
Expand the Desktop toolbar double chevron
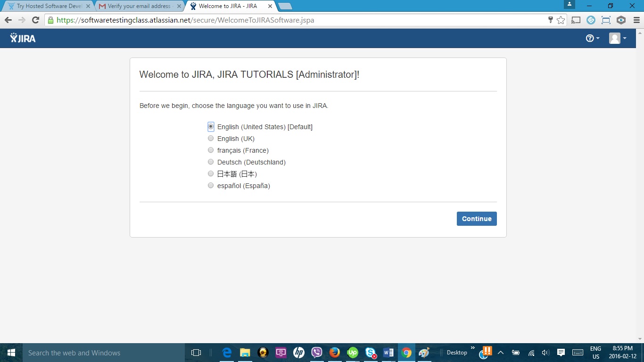coord(473,348)
